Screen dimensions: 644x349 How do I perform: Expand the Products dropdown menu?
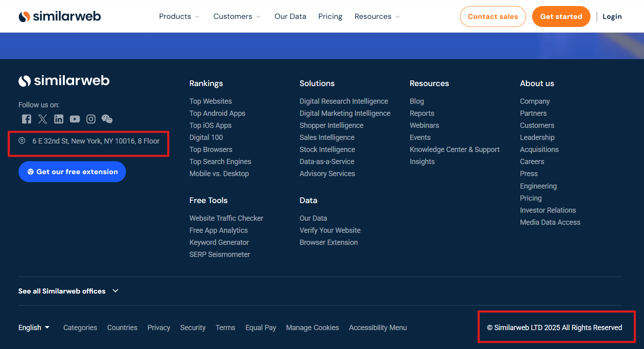179,16
